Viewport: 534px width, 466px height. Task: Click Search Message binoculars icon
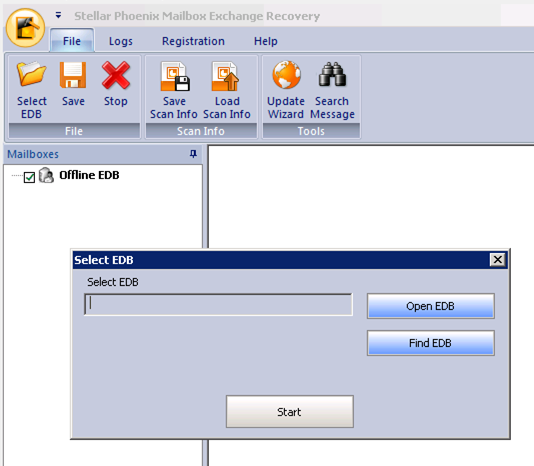tap(332, 74)
